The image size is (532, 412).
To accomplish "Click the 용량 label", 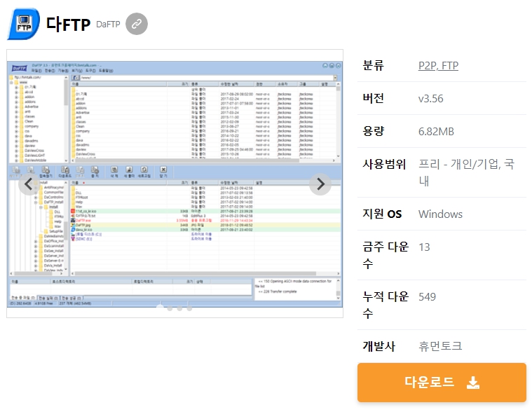I will pos(373,131).
